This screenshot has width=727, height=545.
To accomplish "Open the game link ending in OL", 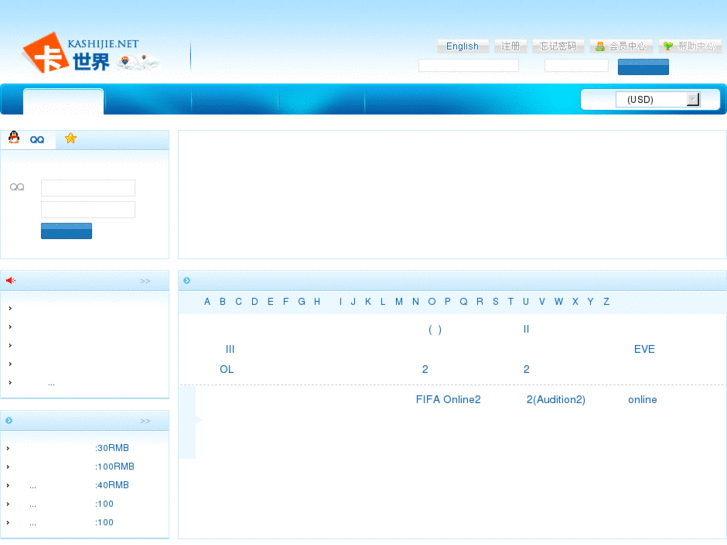I will point(226,369).
